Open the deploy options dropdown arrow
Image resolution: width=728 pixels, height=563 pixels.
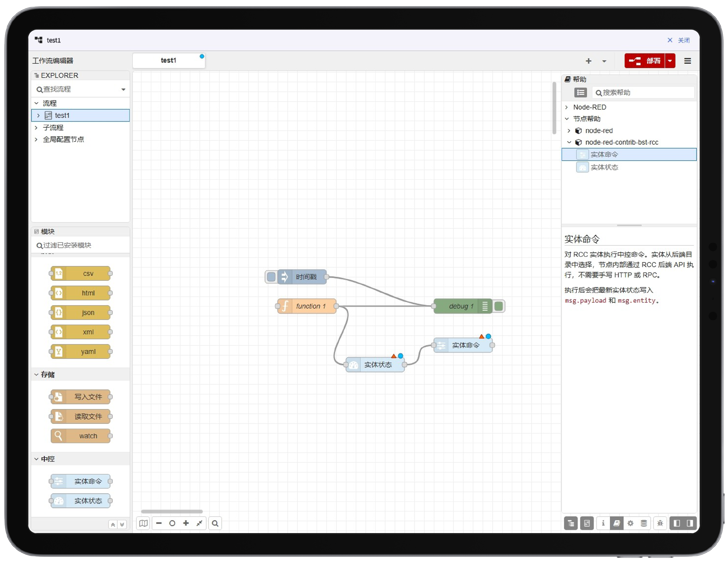tap(670, 61)
